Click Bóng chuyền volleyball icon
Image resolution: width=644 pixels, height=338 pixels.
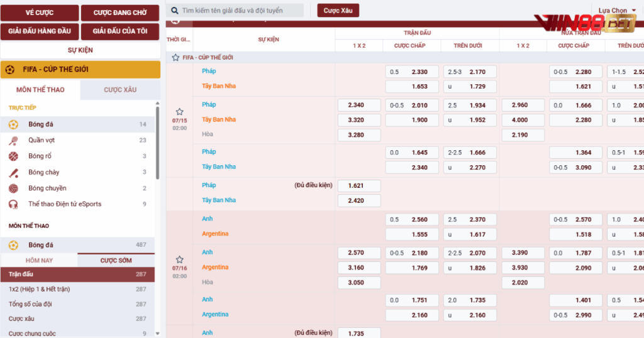click(13, 188)
